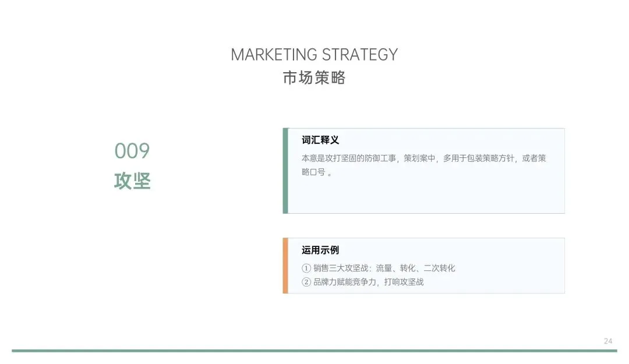The image size is (629, 364).
Task: Click the green accent bar on definition box
Action: tap(285, 171)
